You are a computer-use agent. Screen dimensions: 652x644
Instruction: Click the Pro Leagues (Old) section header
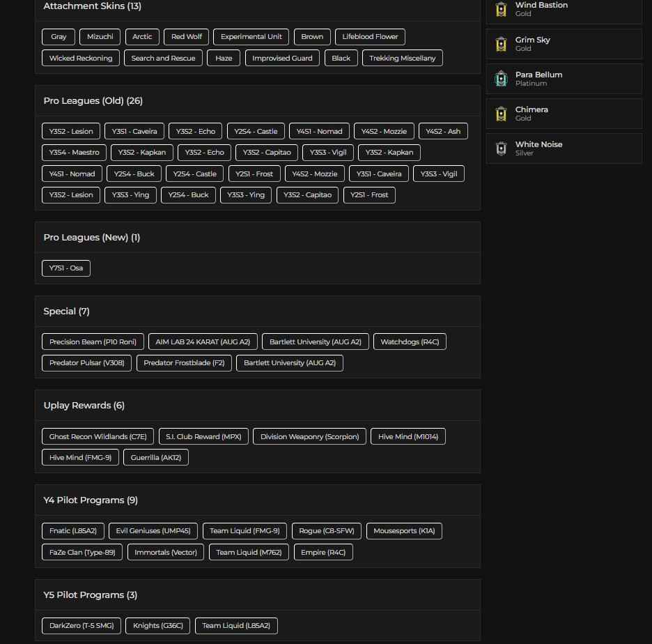[x=93, y=101]
